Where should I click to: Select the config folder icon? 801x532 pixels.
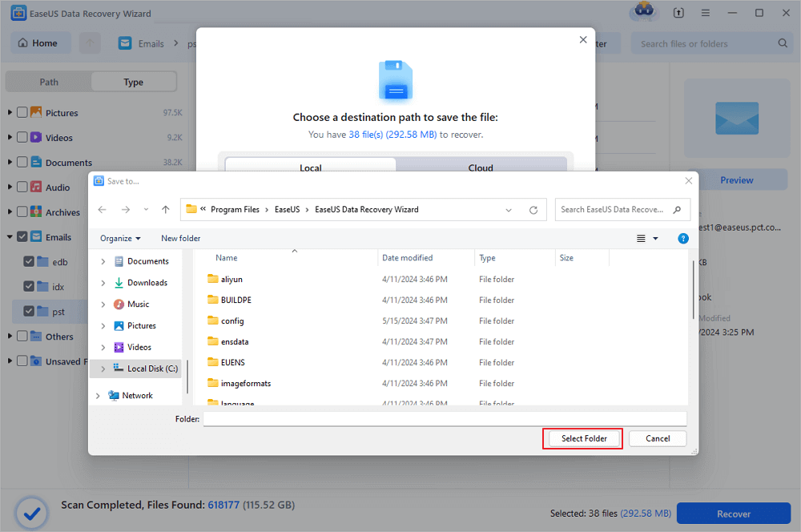[x=212, y=320]
